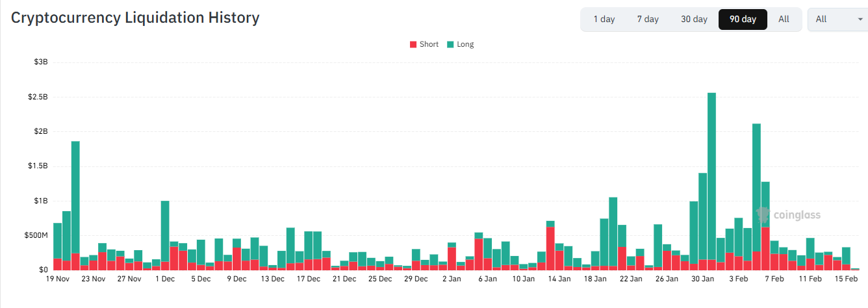Open the All dropdown filter at far right
This screenshot has height=308, width=868.
point(836,19)
